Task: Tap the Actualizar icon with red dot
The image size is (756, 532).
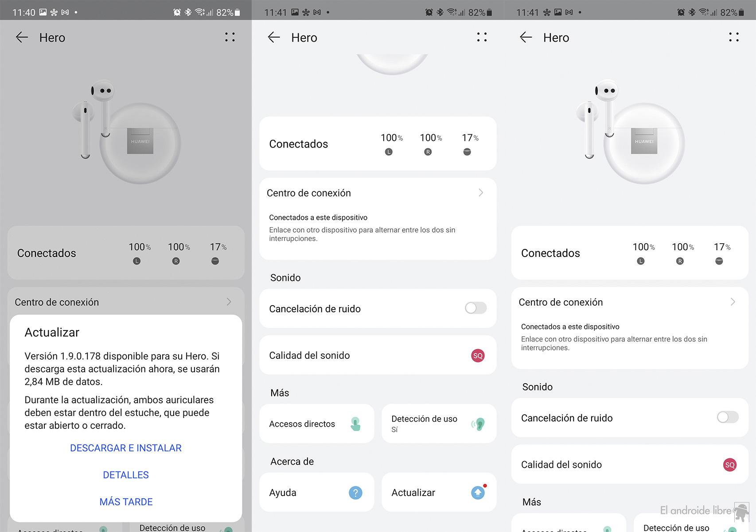Action: [478, 492]
